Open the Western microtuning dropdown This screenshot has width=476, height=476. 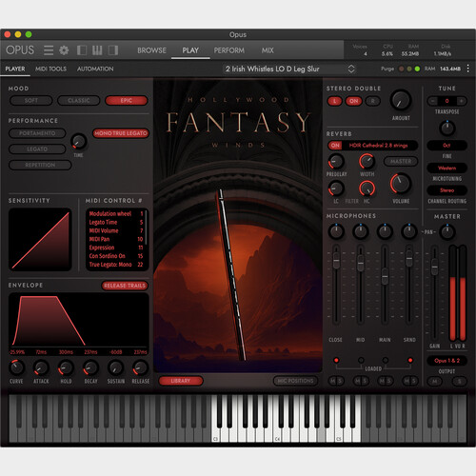point(446,168)
